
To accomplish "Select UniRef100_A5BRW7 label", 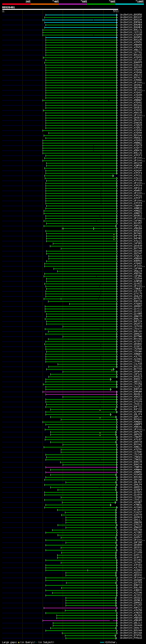I will pyautogui.click(x=131, y=100).
